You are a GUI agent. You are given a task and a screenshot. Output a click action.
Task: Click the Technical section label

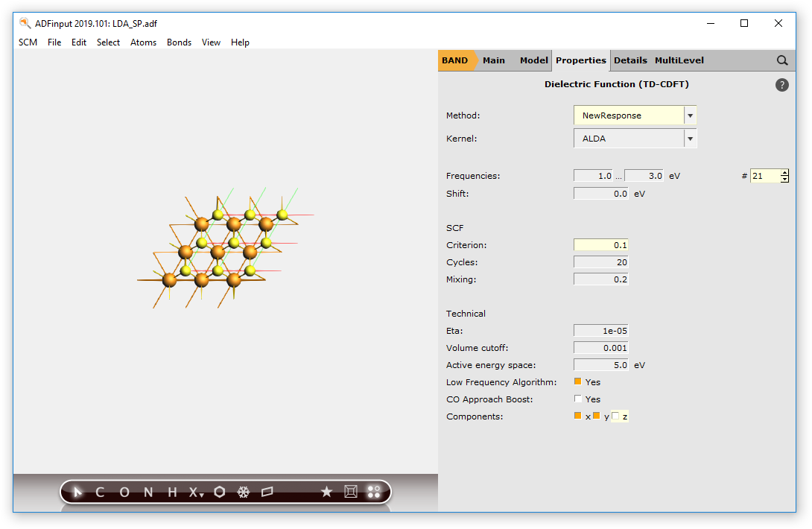click(x=466, y=314)
